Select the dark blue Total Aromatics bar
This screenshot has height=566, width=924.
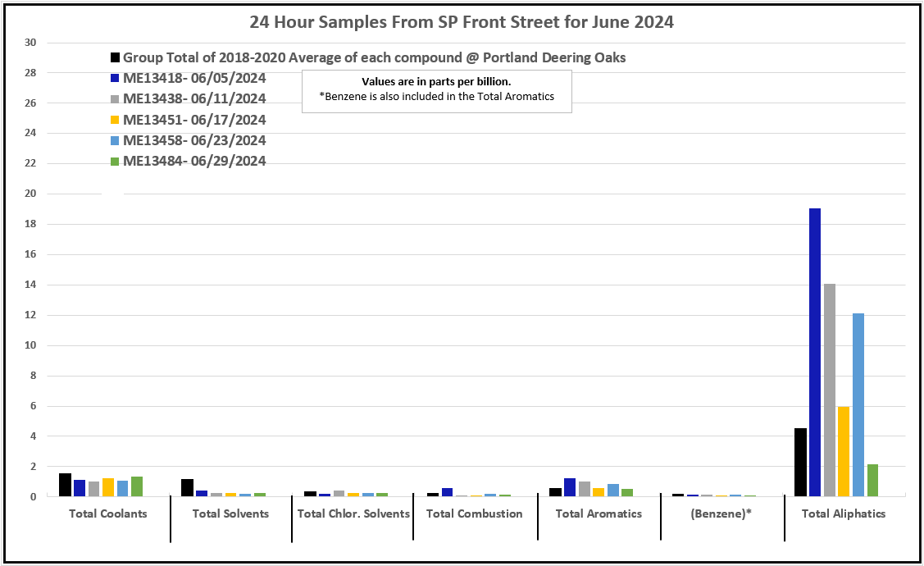pyautogui.click(x=570, y=487)
